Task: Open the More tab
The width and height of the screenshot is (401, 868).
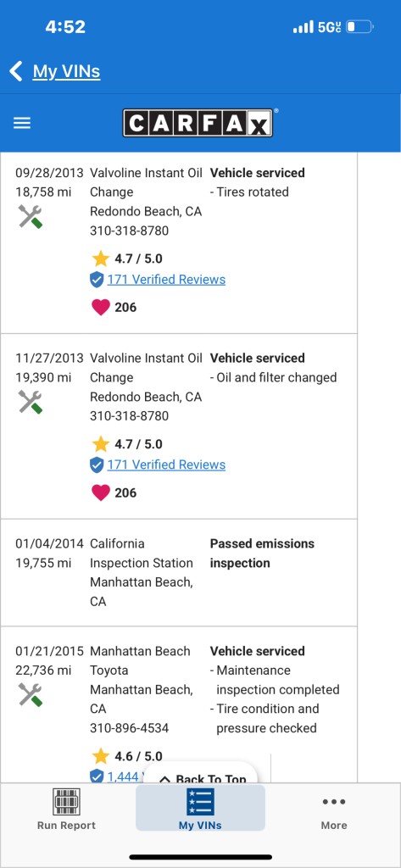Action: pyautogui.click(x=334, y=808)
